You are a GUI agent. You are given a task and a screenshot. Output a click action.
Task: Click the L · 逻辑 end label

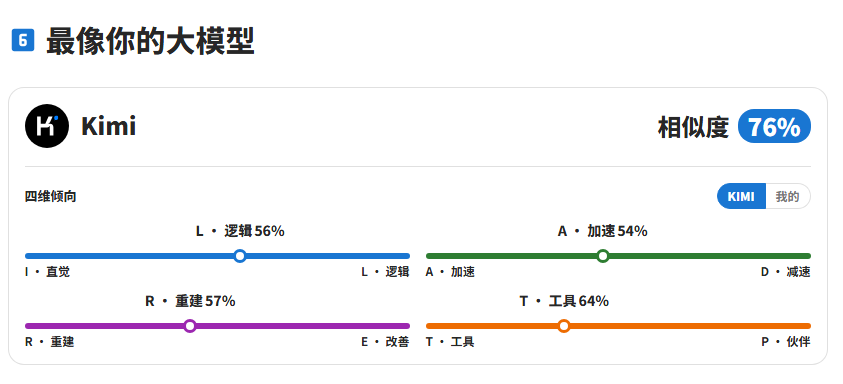[x=385, y=272]
